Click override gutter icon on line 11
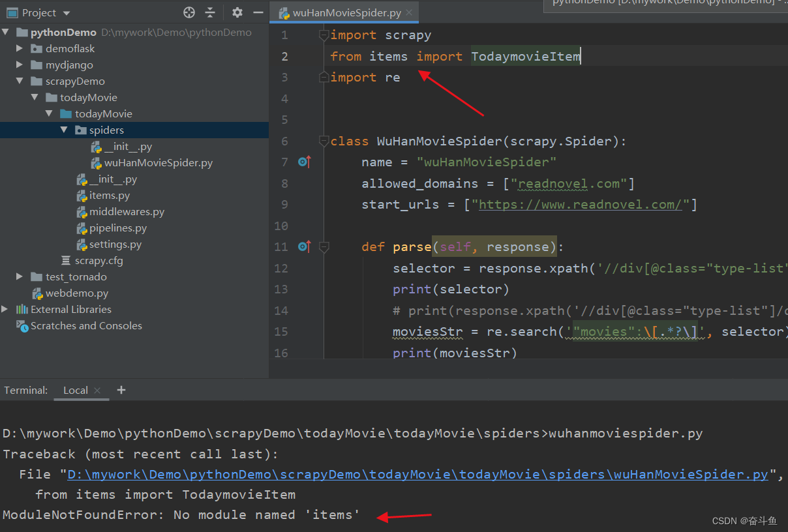Viewport: 788px width, 532px height. pos(305,246)
